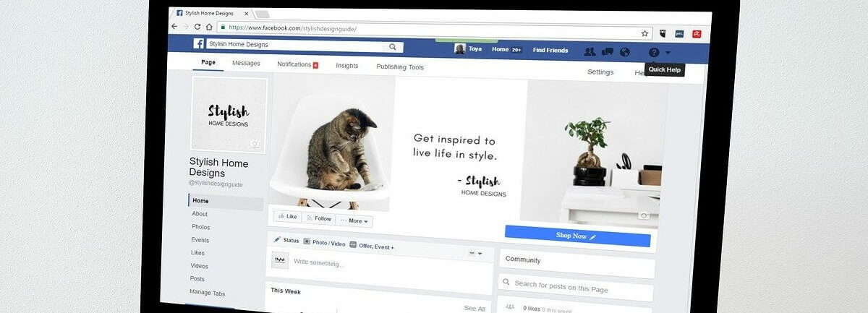Select the Page tab
The height and width of the screenshot is (313, 868).
tap(208, 62)
